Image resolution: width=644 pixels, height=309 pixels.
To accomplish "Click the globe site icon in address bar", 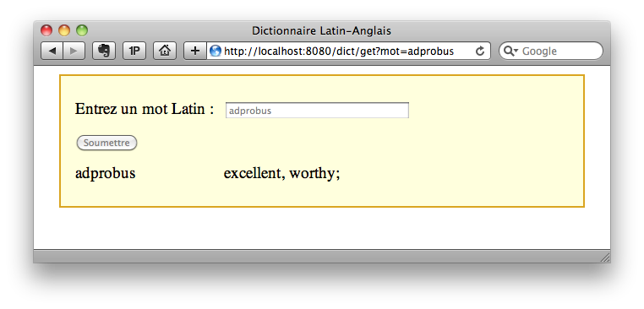I will [216, 51].
